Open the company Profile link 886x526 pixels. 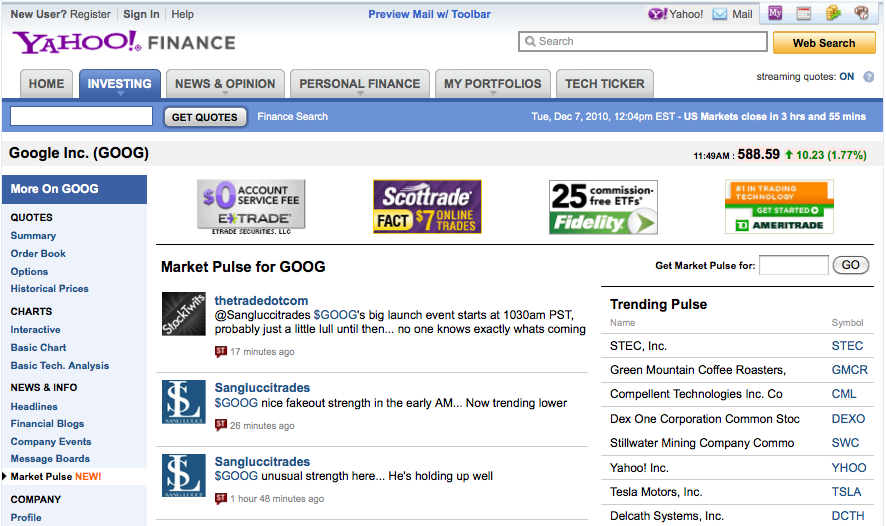(26, 518)
